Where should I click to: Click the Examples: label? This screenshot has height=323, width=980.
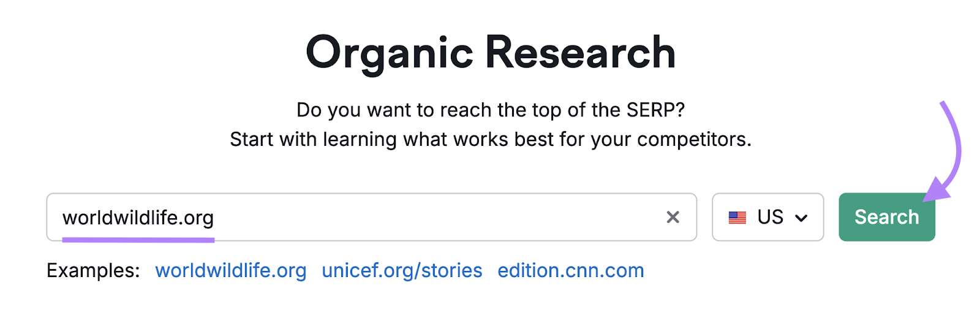click(x=93, y=270)
